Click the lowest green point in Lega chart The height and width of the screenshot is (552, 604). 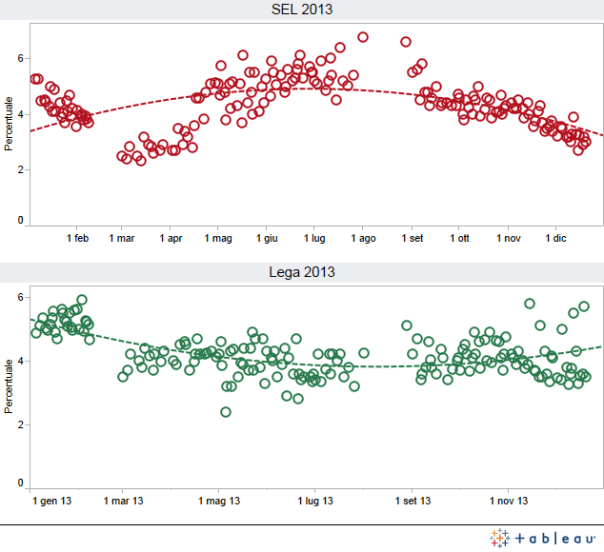pos(226,412)
